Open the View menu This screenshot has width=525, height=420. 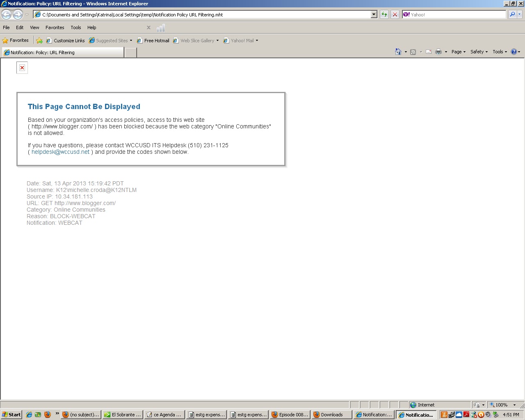pyautogui.click(x=34, y=27)
